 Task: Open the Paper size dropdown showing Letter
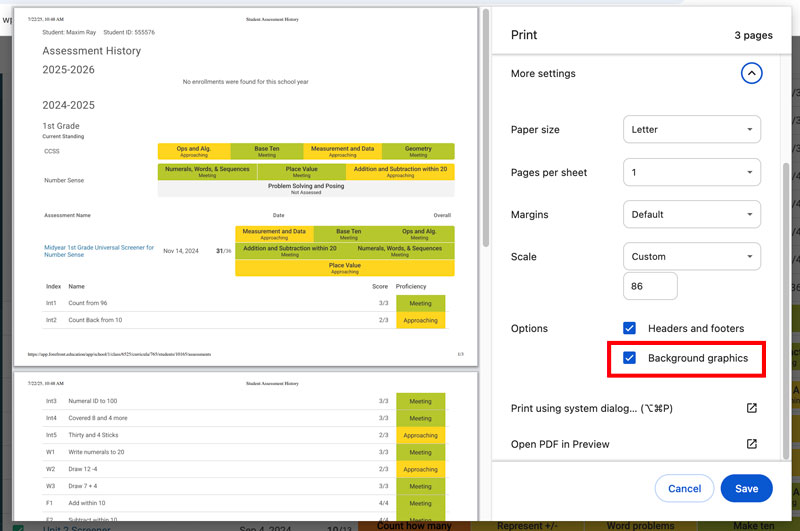691,130
